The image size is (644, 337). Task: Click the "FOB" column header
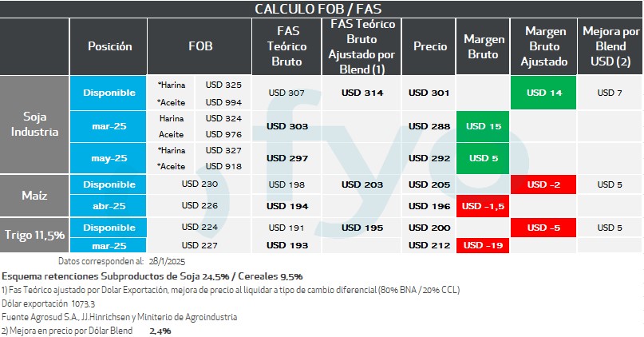coord(200,47)
